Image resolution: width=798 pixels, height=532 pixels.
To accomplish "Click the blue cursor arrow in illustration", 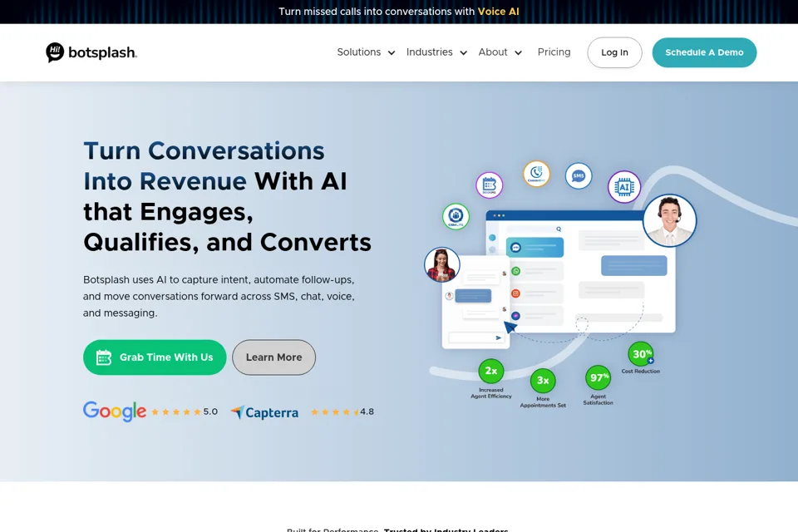I will pos(510,327).
